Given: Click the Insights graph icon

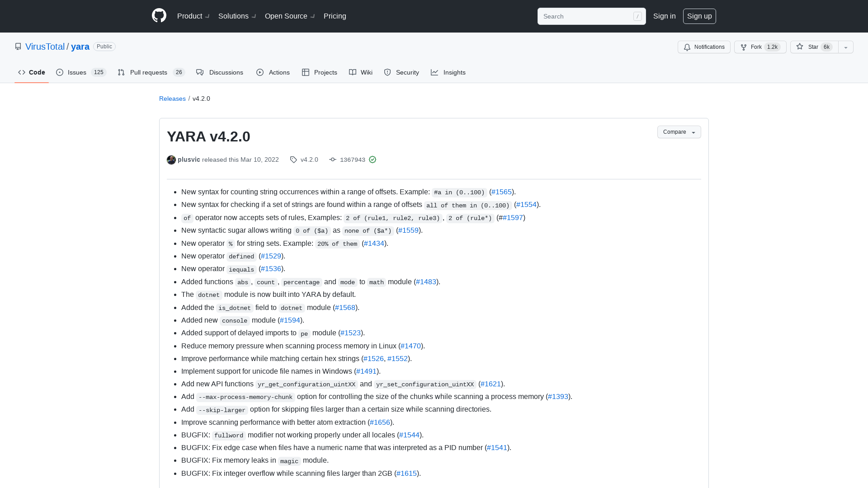Looking at the screenshot, I should 434,72.
